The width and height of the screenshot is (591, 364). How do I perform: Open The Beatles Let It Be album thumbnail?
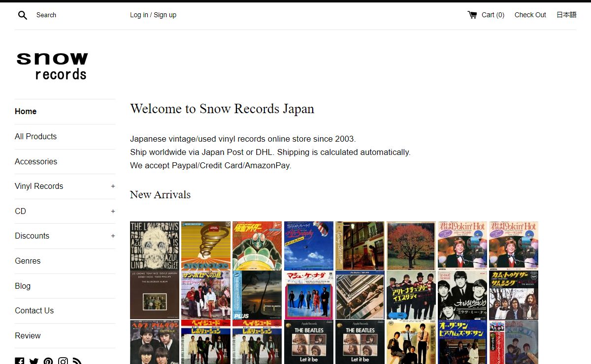(x=308, y=342)
